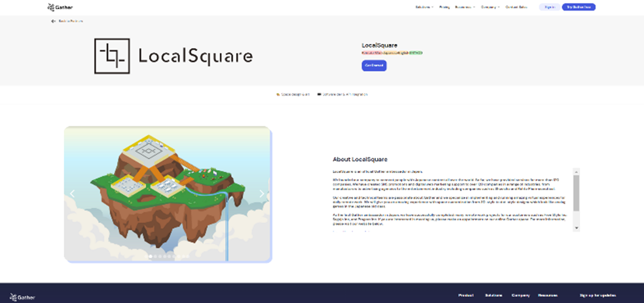This screenshot has width=644, height=303.
Task: Click the pink region tag under LocalSquare
Action: point(372,53)
